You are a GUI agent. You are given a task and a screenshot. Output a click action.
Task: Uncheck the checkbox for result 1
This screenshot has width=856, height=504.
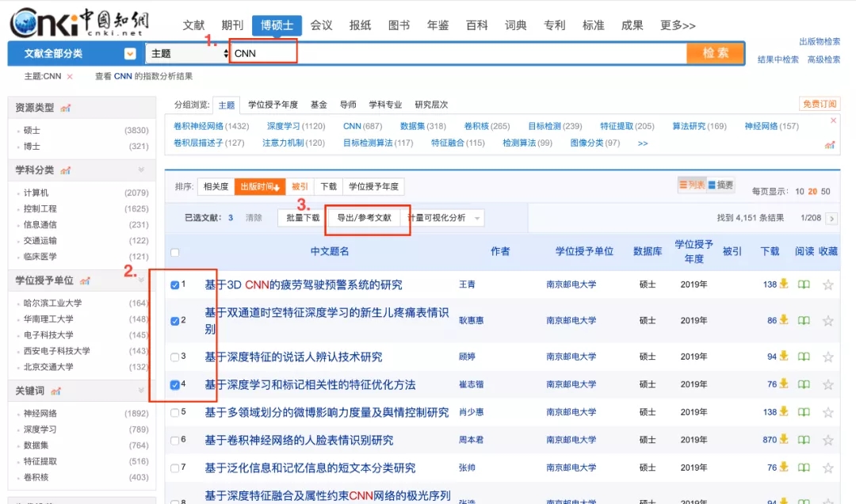click(x=175, y=285)
